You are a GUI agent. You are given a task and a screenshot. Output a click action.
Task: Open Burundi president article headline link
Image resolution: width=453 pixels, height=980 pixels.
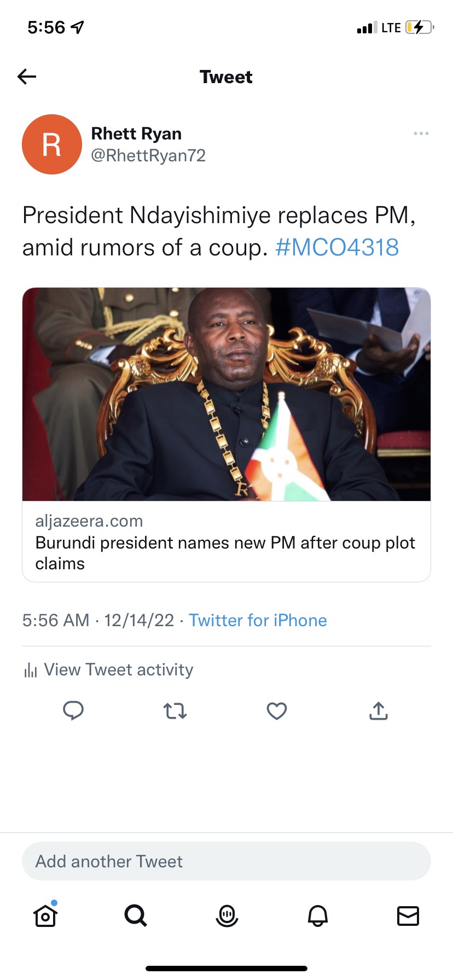[x=225, y=552]
